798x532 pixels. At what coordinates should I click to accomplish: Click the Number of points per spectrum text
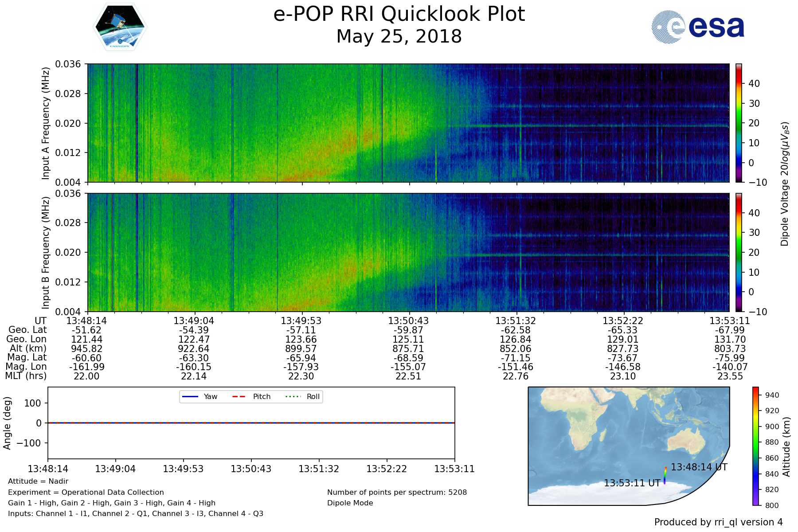point(397,492)
